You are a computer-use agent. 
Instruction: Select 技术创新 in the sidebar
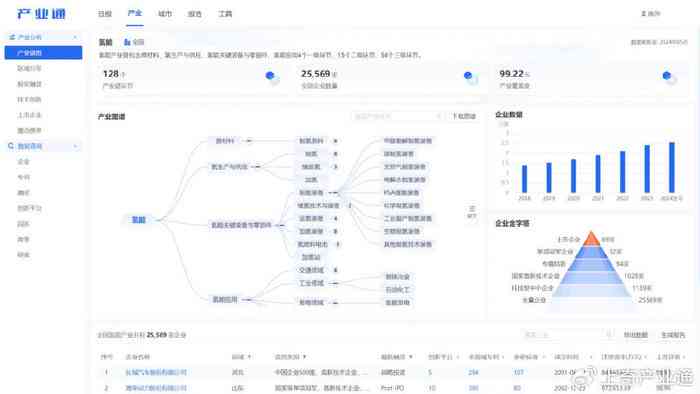point(29,100)
